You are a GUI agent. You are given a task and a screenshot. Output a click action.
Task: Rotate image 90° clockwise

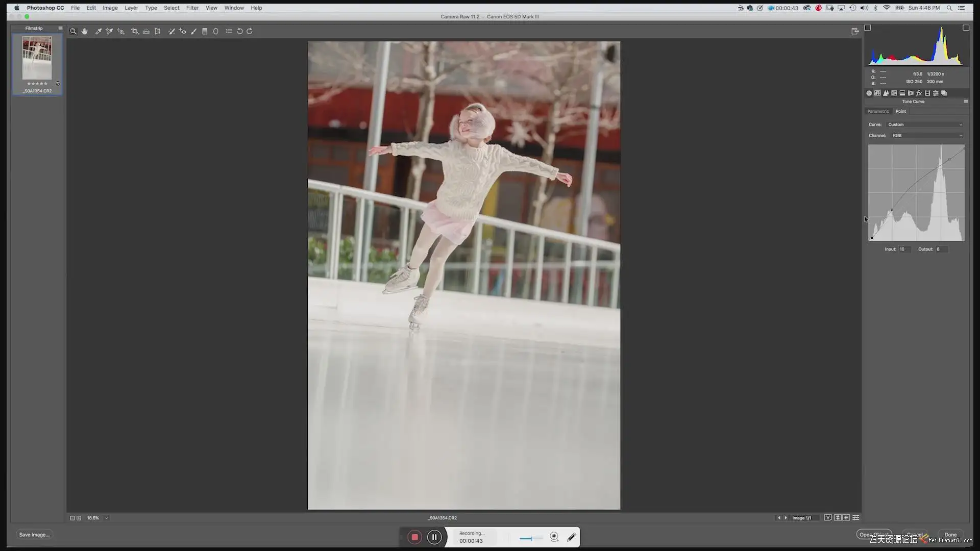(x=250, y=32)
